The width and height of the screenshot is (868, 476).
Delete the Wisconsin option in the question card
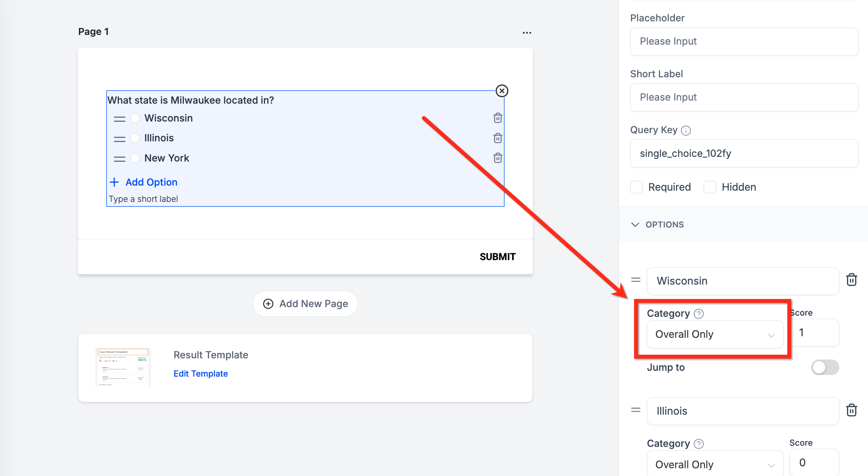click(x=498, y=118)
